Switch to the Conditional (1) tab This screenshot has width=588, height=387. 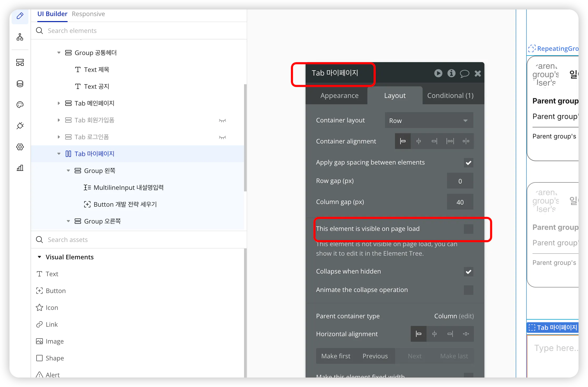[450, 96]
